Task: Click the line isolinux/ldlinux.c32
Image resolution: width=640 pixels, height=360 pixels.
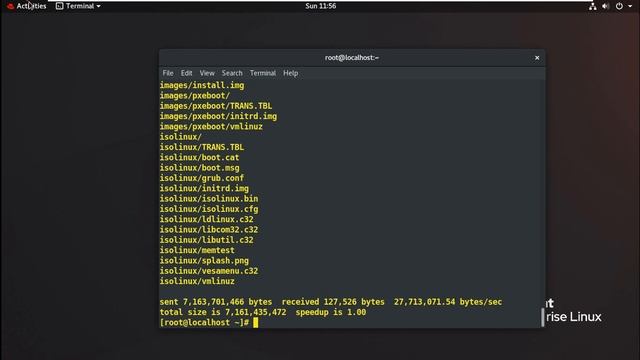Action: 207,219
